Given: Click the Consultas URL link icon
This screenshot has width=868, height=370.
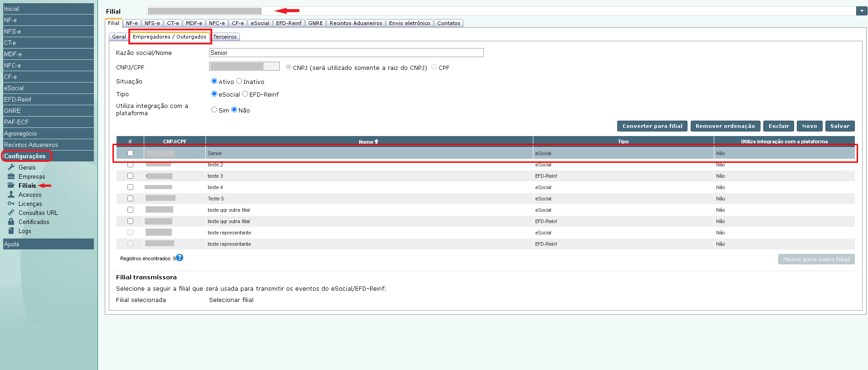Looking at the screenshot, I should tap(11, 212).
